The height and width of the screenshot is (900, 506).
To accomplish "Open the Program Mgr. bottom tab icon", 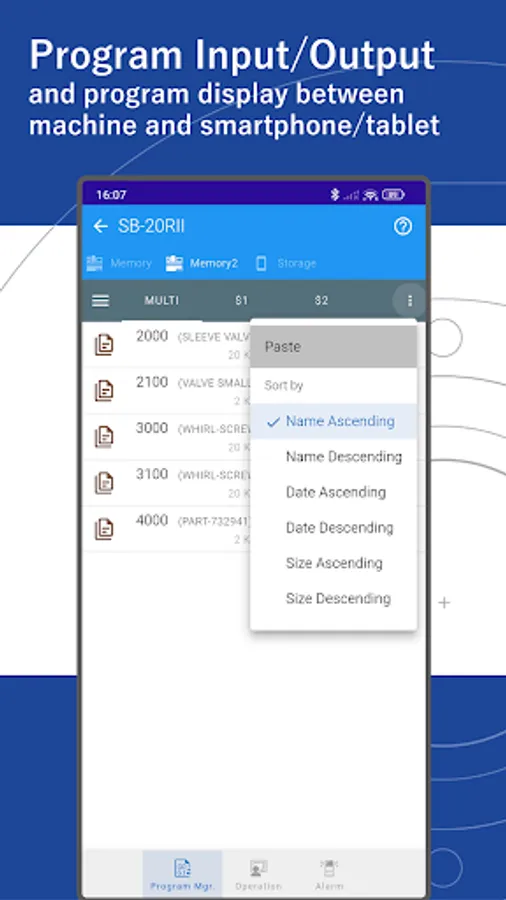I will (x=182, y=868).
